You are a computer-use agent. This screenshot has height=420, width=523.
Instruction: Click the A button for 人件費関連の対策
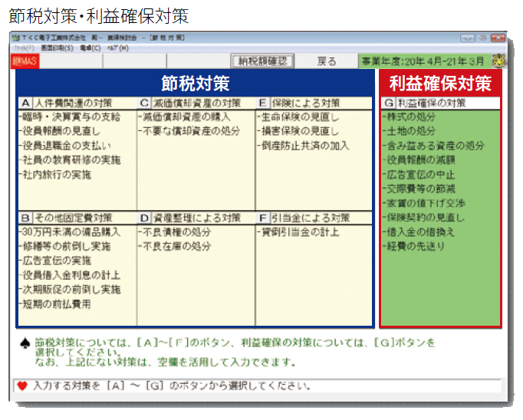click(25, 103)
